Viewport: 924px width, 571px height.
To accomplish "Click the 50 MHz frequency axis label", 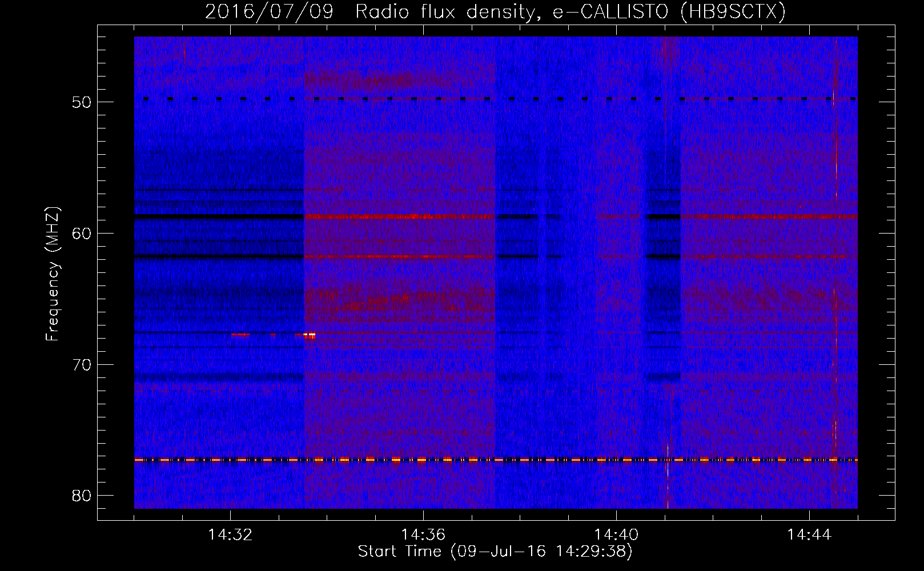I will (x=82, y=103).
